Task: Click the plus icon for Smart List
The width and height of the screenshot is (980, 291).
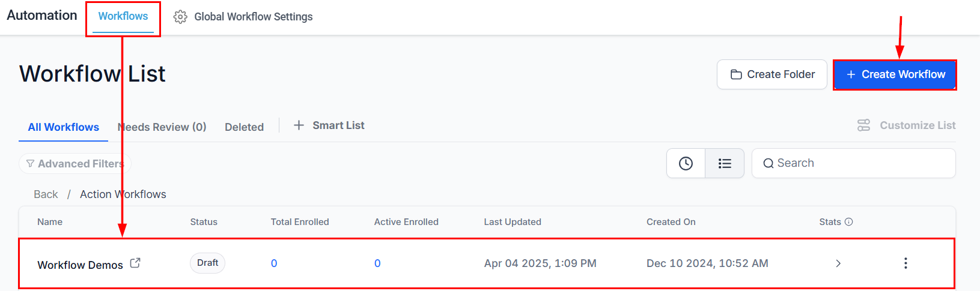Action: point(299,125)
